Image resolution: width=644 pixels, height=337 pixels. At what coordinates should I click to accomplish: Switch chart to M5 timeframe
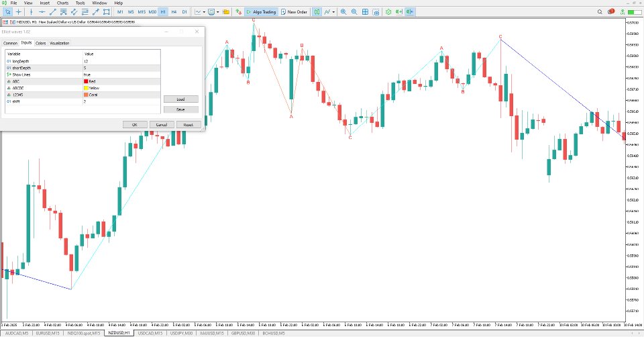pos(131,12)
